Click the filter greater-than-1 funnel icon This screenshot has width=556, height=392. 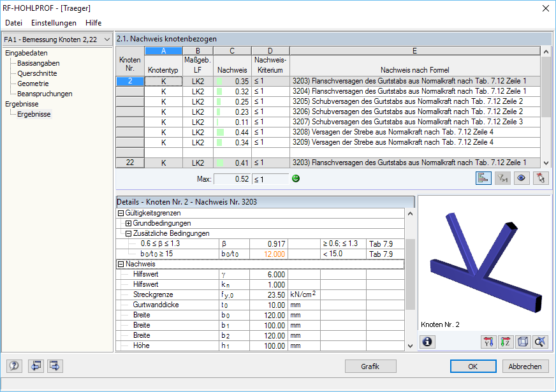(502, 178)
